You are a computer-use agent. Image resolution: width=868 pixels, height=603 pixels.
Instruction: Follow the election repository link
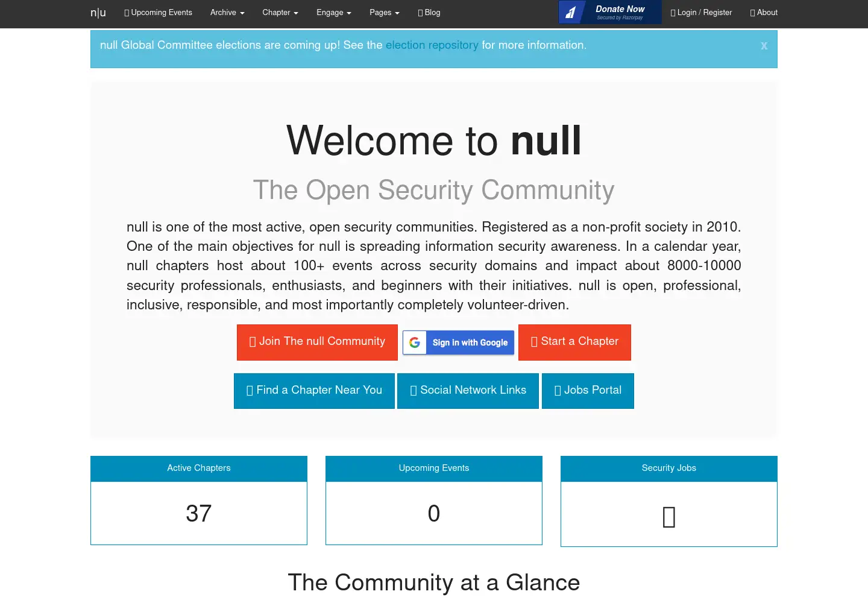432,45
